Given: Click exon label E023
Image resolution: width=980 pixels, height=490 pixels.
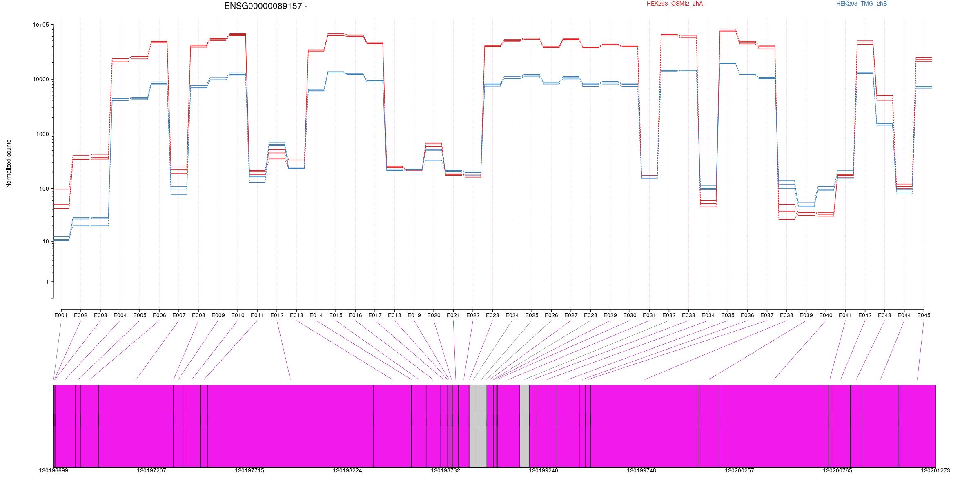Looking at the screenshot, I should [x=492, y=315].
